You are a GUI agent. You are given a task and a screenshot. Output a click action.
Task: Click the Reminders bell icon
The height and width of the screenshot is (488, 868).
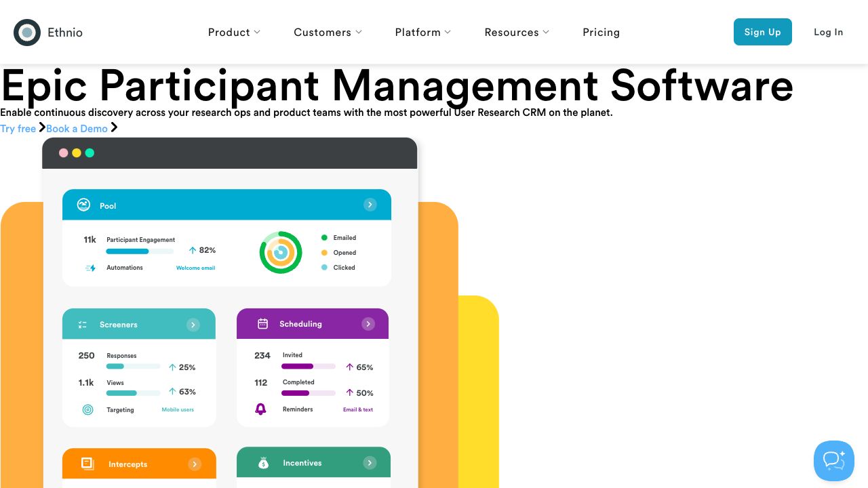(x=260, y=409)
